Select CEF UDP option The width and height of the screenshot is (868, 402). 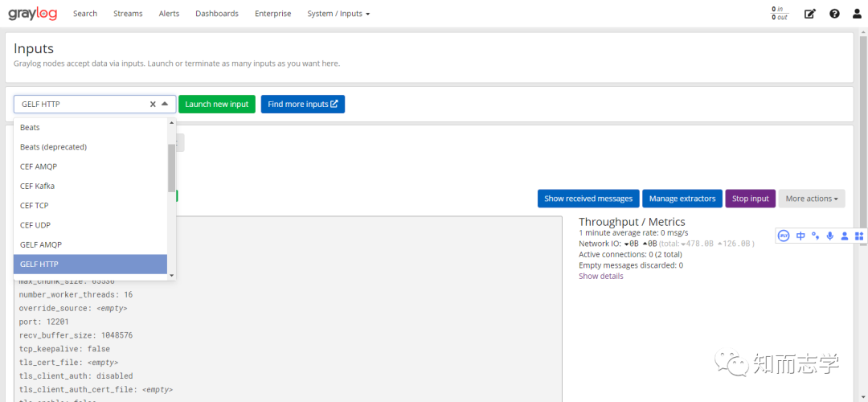click(91, 225)
